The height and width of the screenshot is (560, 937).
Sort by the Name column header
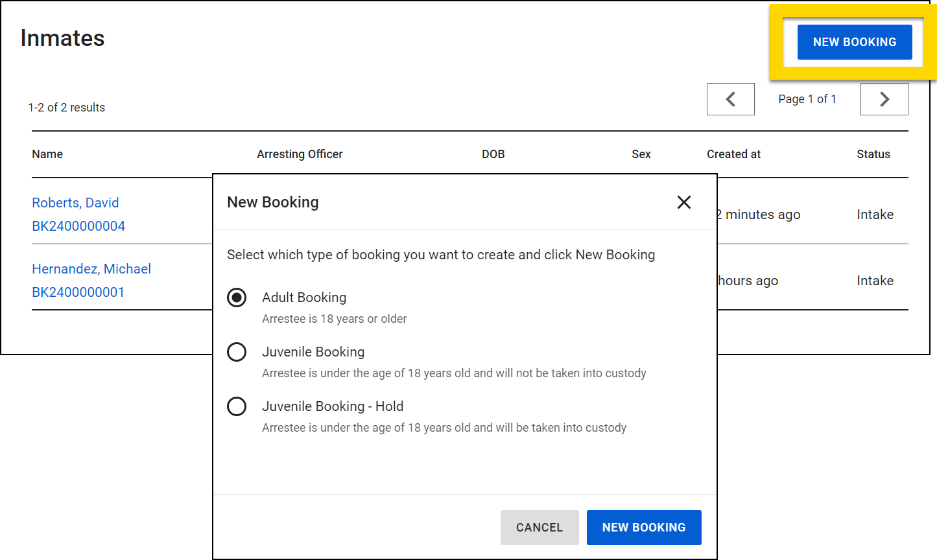point(47,154)
